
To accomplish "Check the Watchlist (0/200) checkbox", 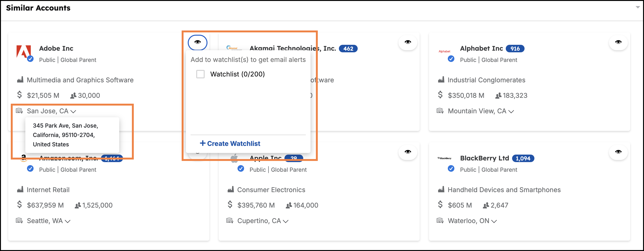I will coord(200,74).
